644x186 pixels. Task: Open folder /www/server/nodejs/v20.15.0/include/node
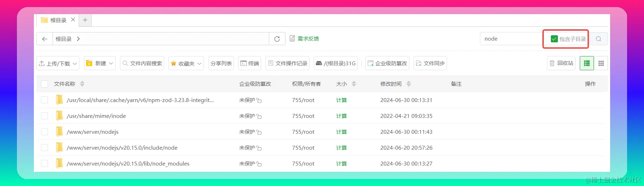tap(122, 148)
